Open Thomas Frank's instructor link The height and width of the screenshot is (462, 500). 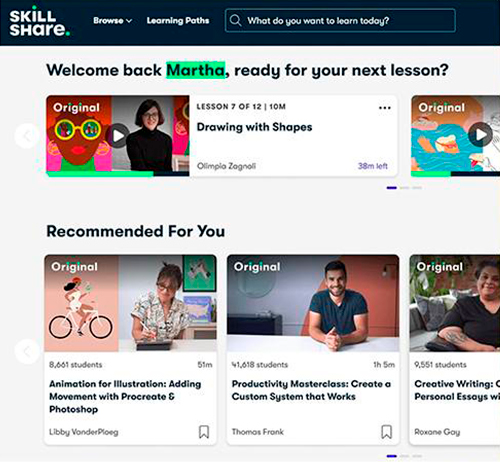pos(258,432)
